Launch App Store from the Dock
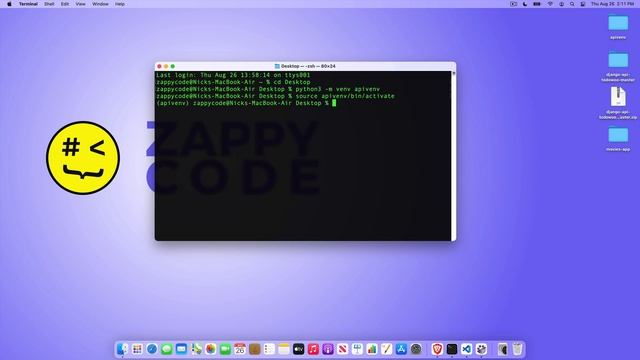 click(x=401, y=349)
